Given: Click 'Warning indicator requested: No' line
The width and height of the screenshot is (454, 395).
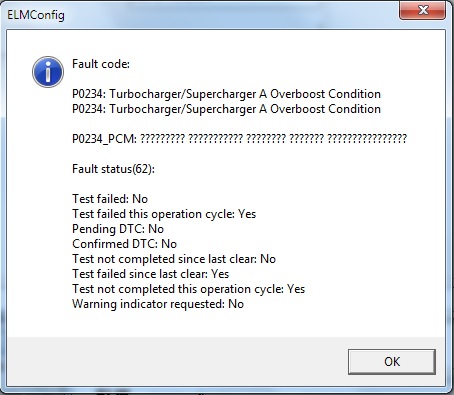Looking at the screenshot, I should point(158,304).
